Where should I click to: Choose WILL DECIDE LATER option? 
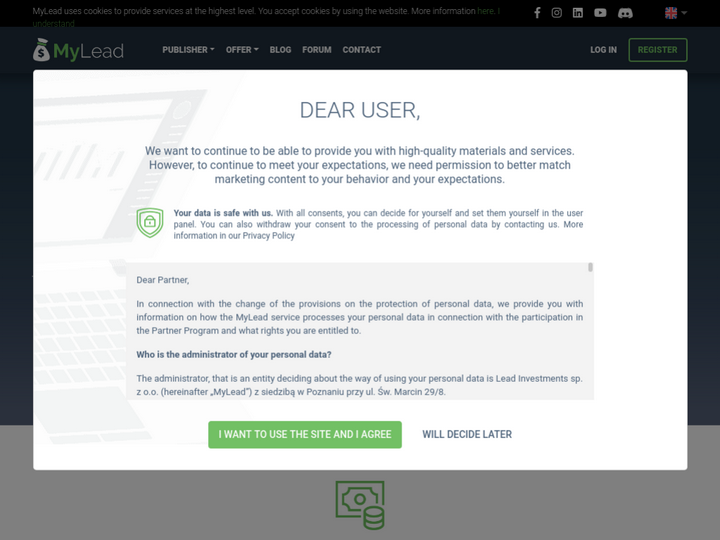(467, 434)
